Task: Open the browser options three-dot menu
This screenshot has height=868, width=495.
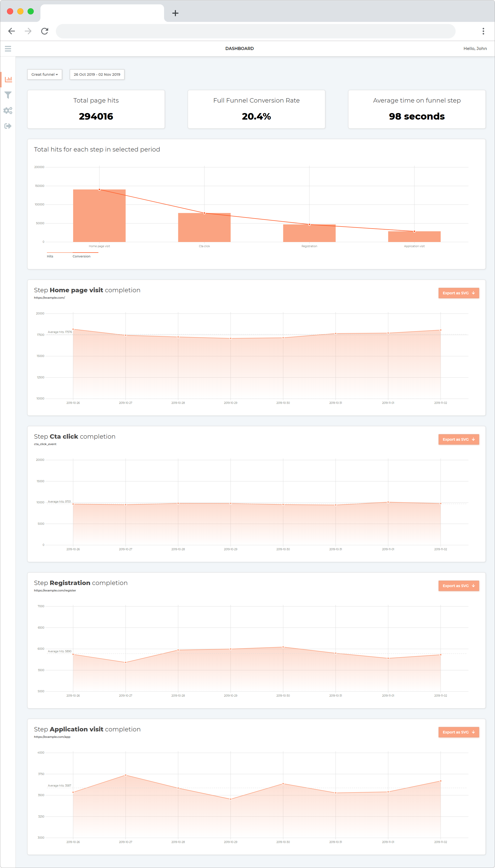Action: pos(483,31)
